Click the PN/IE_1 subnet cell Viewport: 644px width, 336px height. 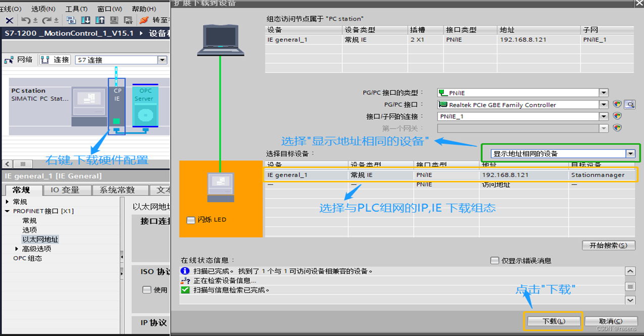[x=595, y=39]
